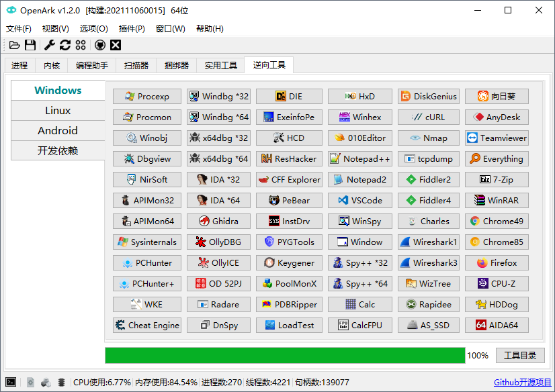Click the four-circles grid toolbar icon

click(x=81, y=45)
